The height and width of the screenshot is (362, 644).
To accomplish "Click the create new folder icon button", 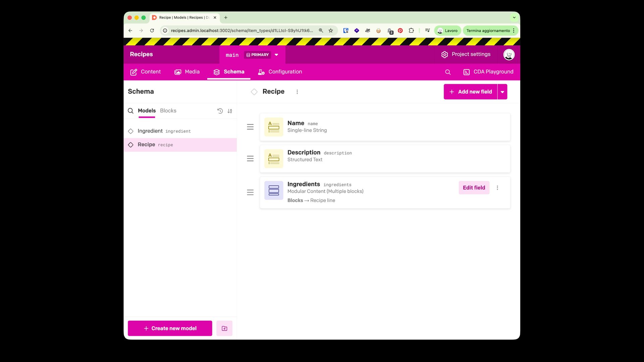I will (224, 328).
